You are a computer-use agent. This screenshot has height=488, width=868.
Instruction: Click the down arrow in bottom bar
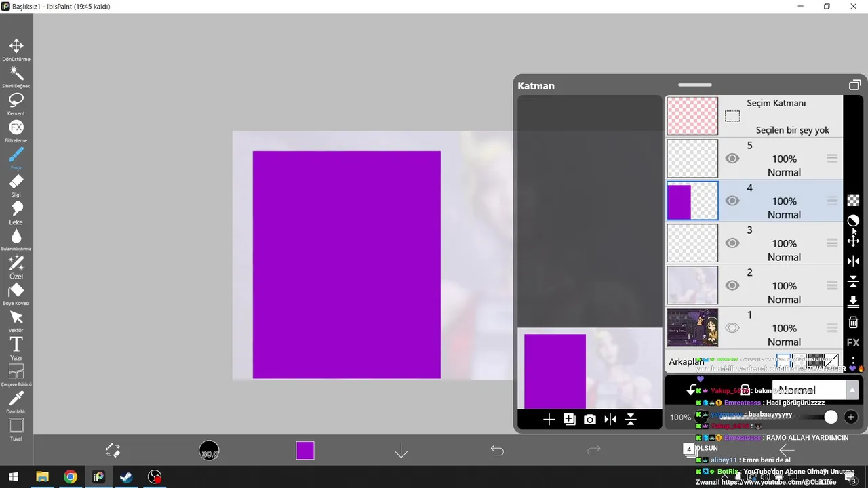[401, 451]
